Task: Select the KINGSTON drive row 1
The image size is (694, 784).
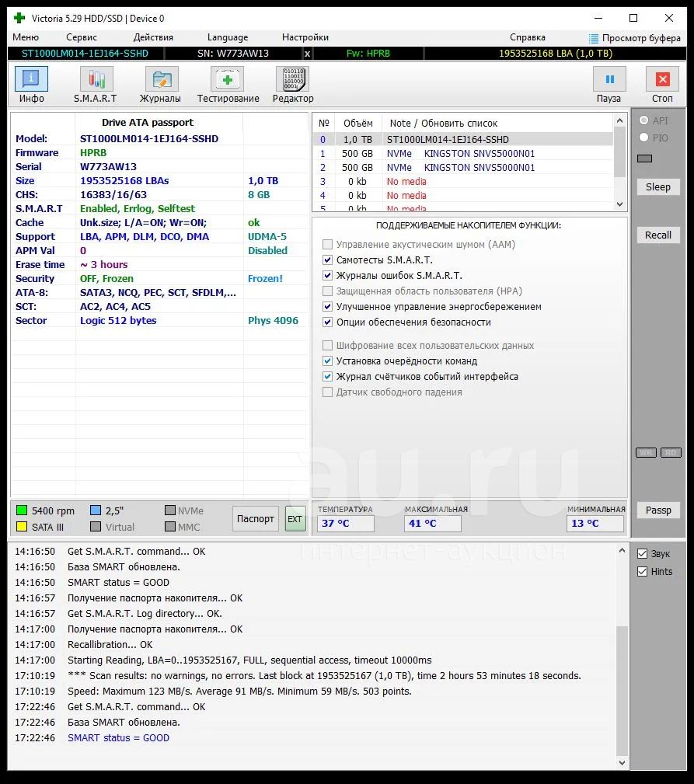Action: (x=463, y=154)
